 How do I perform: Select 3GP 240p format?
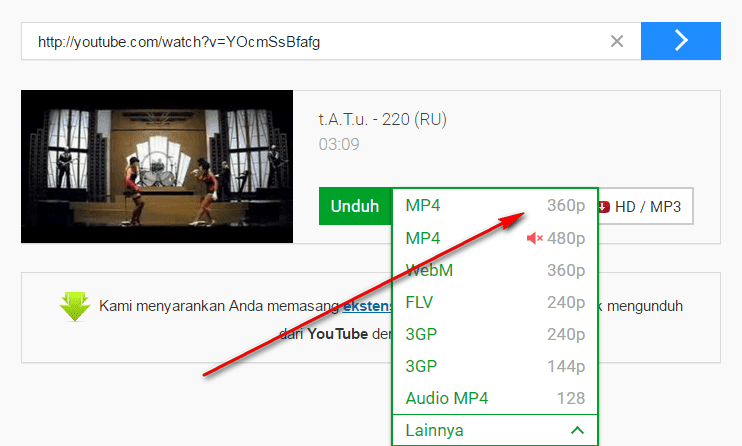pos(495,334)
